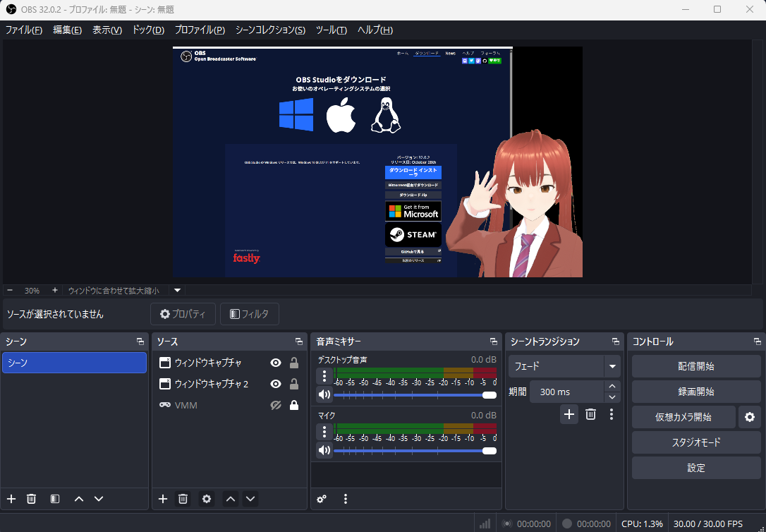Click 配信開始 button
Viewport: 766px width, 532px height.
tap(696, 366)
